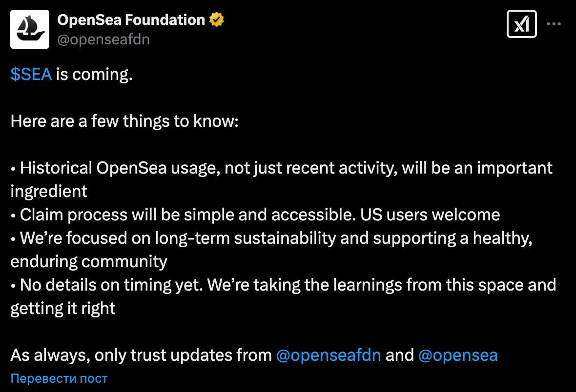
Task: Click the gold verified badge
Action: (x=217, y=20)
